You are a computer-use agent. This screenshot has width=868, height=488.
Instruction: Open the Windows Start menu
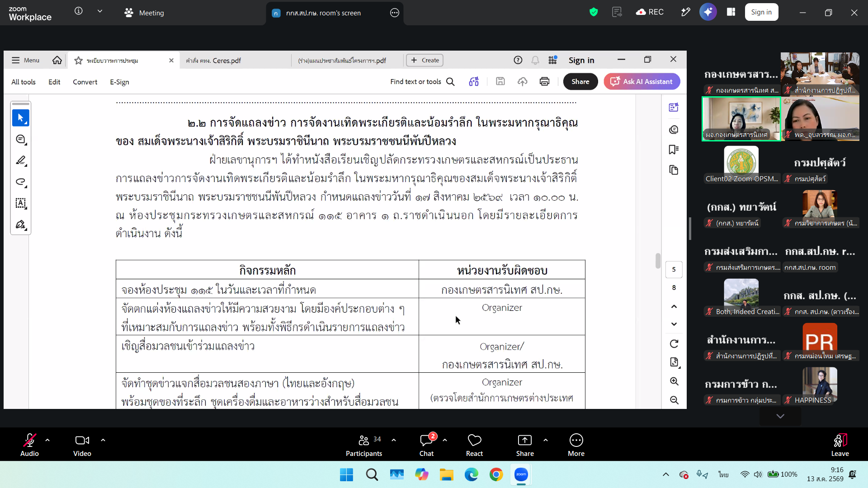coord(346,474)
